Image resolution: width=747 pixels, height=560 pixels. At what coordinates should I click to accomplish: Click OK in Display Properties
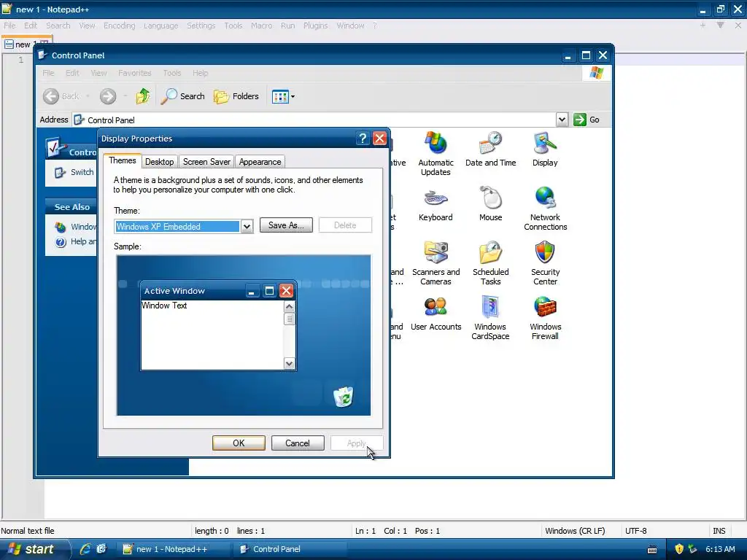point(239,443)
